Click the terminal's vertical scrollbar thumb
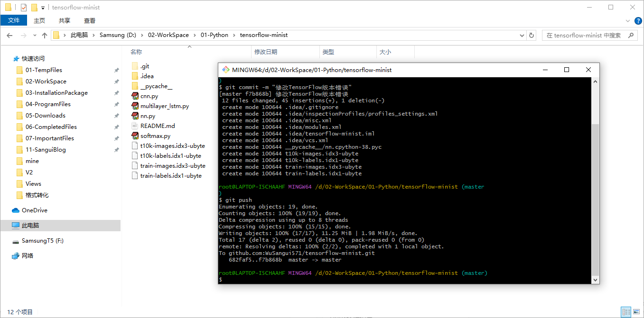 click(596, 199)
